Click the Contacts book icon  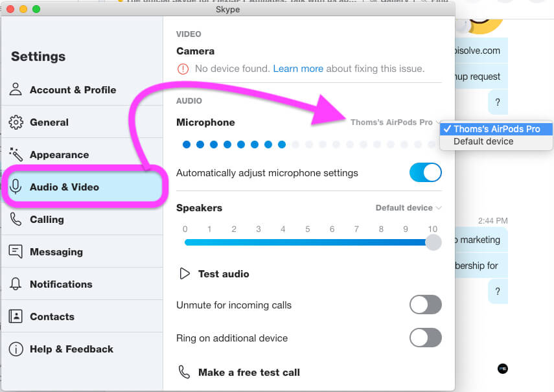(16, 316)
